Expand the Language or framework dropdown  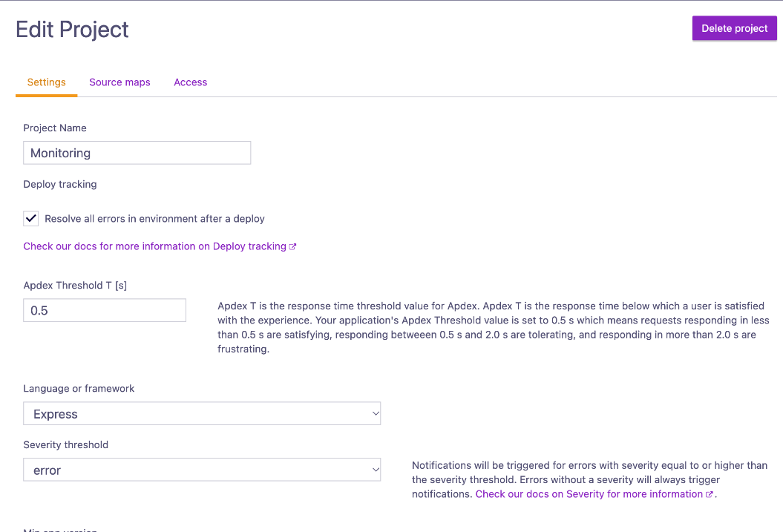(x=202, y=414)
